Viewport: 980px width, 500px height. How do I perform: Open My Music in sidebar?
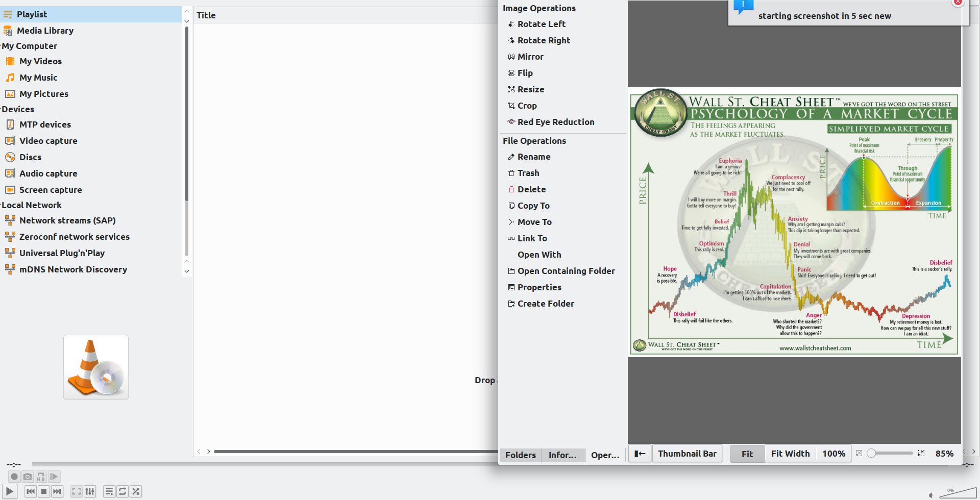click(91, 78)
